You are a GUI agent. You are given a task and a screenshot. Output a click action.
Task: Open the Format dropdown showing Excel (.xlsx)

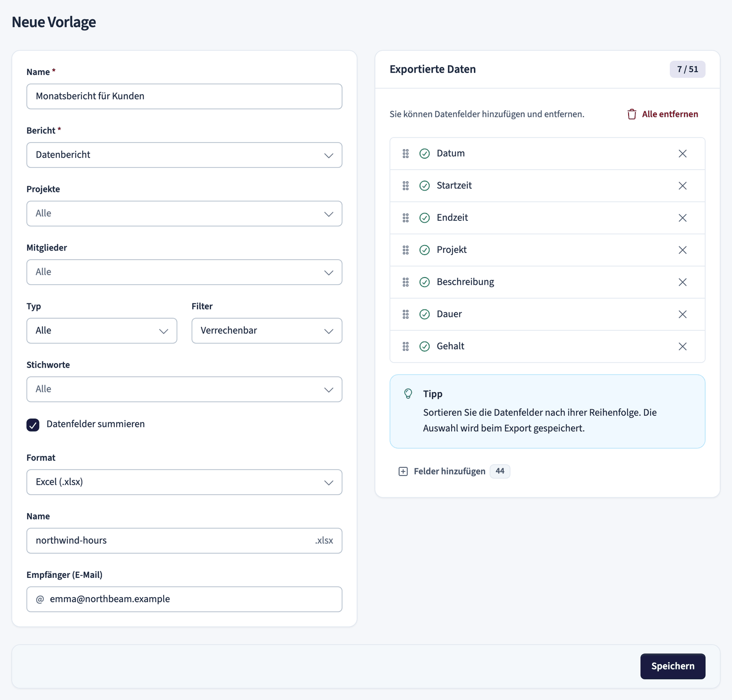(x=184, y=482)
